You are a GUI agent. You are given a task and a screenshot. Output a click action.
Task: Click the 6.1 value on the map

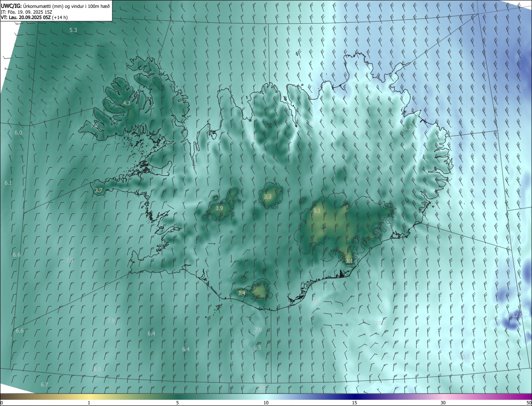[8, 183]
